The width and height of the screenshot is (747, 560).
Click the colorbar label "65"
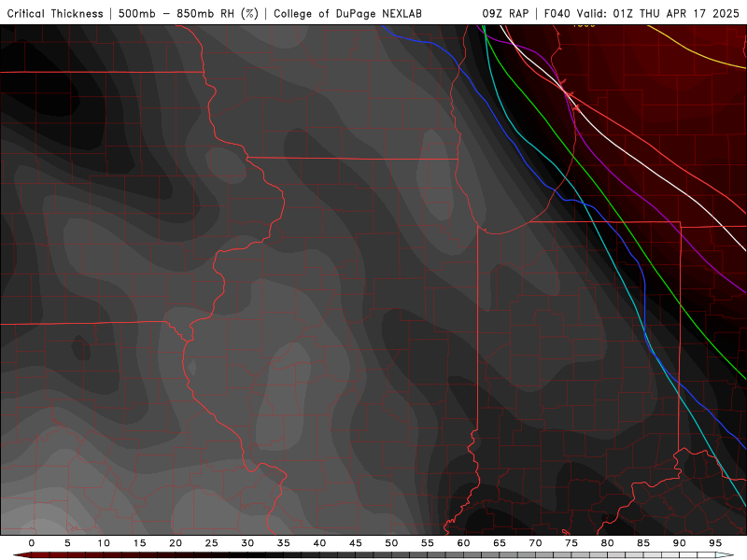[x=500, y=543]
